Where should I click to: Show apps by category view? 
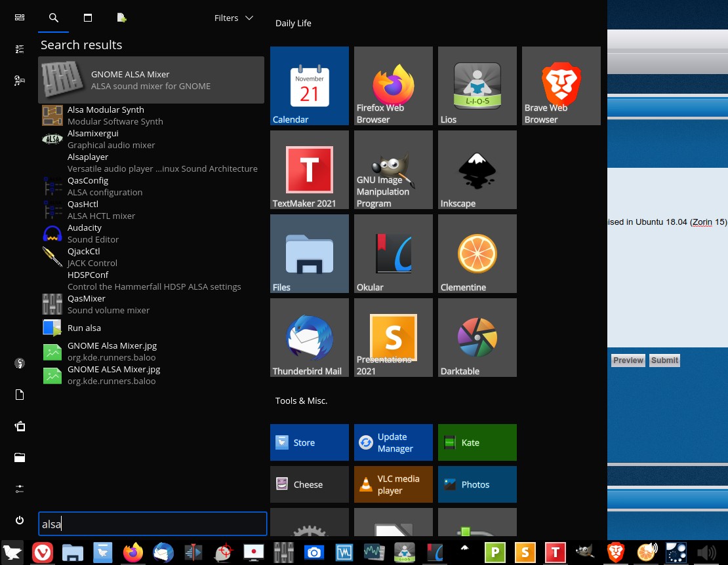pos(20,81)
